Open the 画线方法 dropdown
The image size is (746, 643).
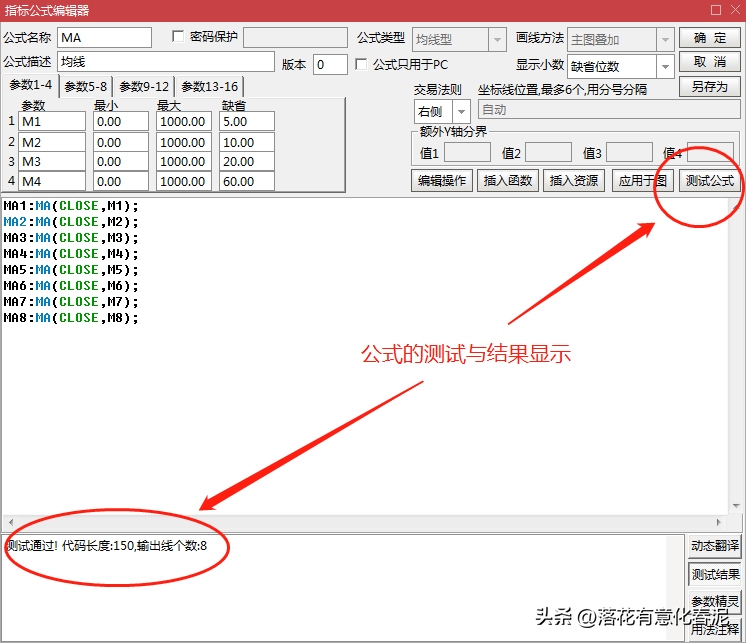point(665,39)
